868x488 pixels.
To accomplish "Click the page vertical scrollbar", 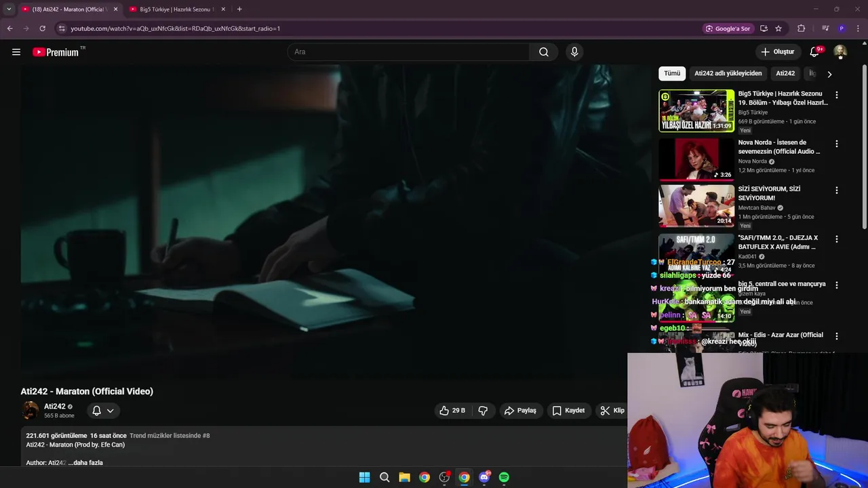I will tap(865, 146).
